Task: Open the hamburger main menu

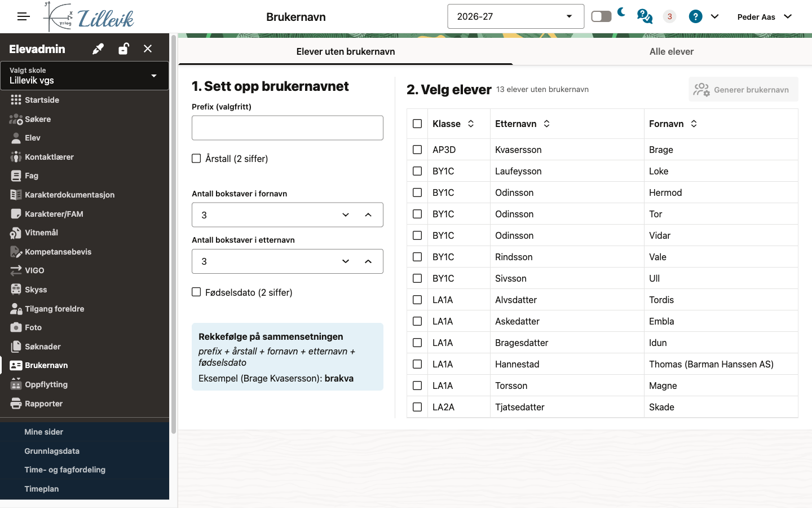Action: coord(23,16)
